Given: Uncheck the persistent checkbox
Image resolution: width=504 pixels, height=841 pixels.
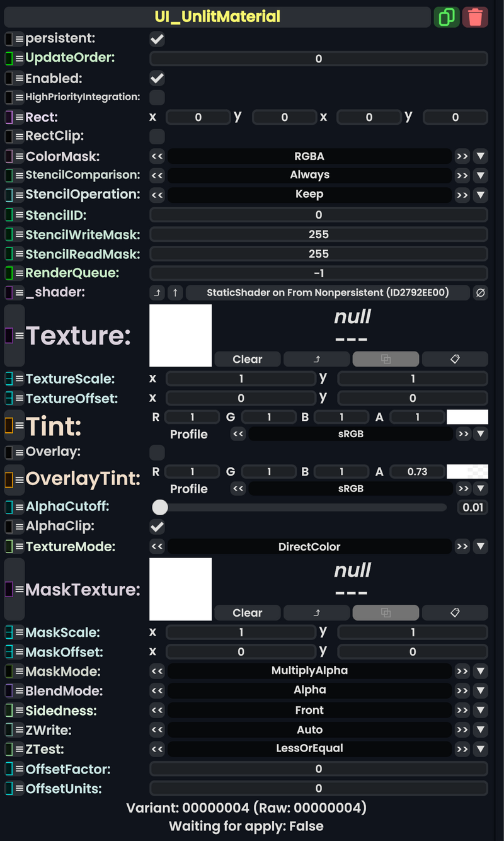Looking at the screenshot, I should pyautogui.click(x=156, y=38).
